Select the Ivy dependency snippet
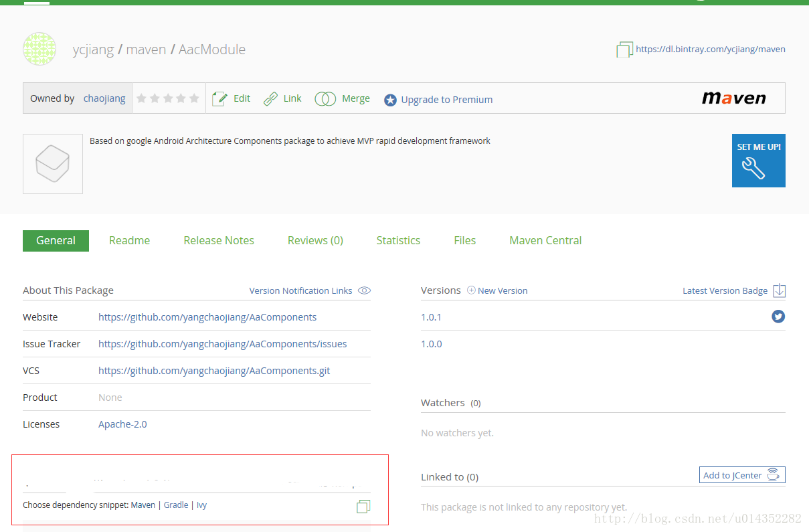809x532 pixels. click(201, 505)
